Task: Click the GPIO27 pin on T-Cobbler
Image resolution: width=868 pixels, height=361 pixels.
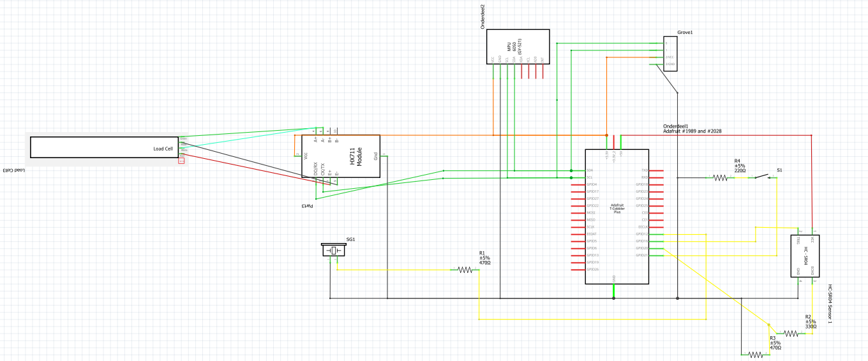Action: tap(578, 198)
